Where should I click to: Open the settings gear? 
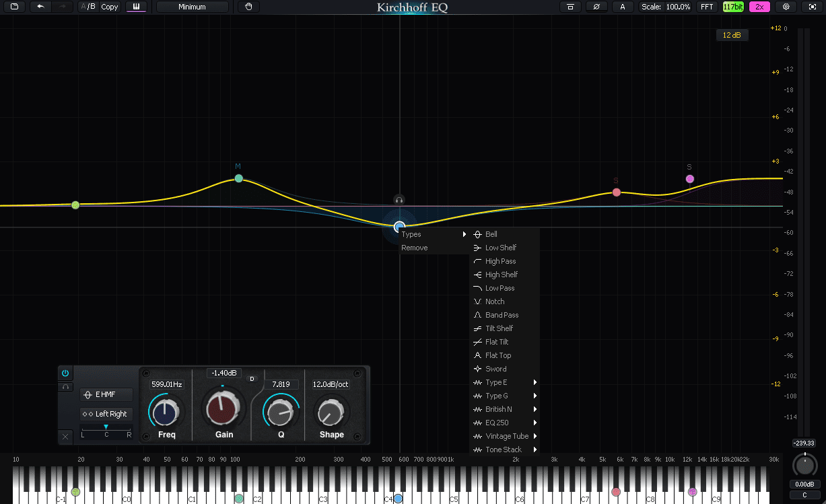pos(786,7)
